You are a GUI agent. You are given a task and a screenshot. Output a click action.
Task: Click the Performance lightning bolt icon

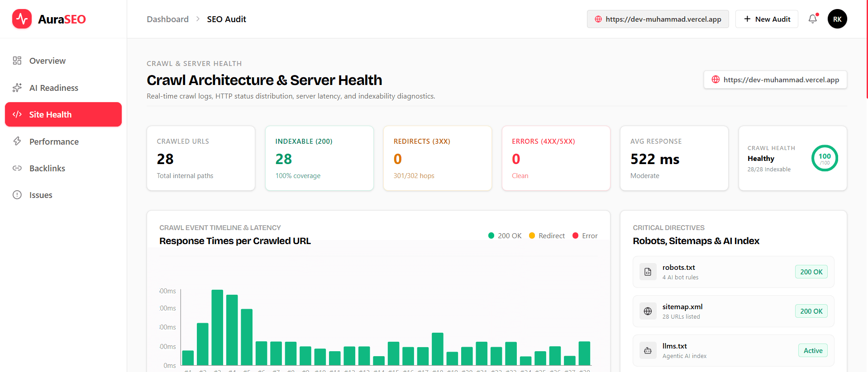17,141
